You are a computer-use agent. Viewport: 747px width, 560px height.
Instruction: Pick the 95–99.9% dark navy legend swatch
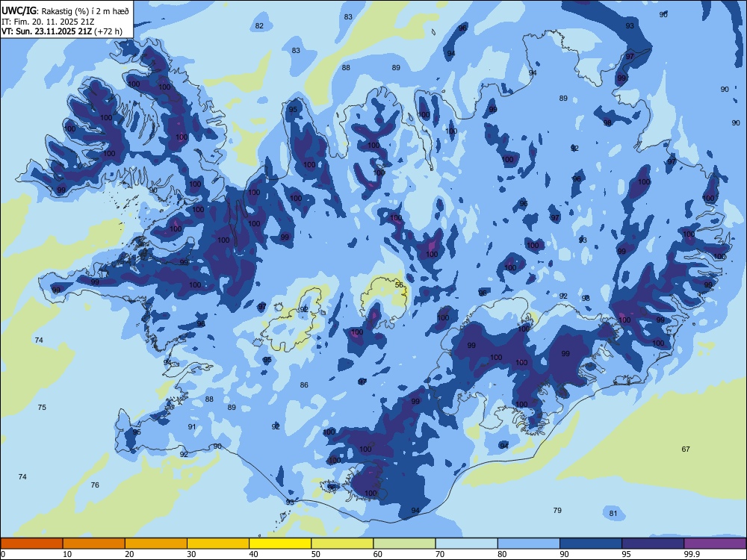click(653, 544)
